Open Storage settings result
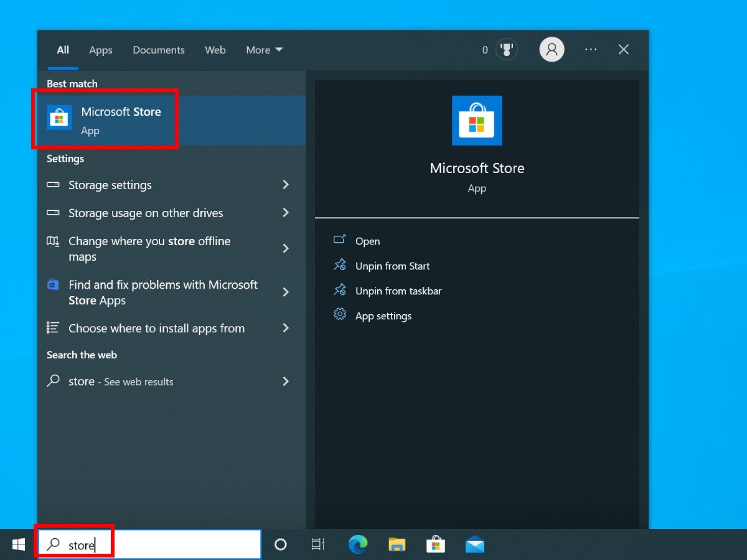 tap(171, 185)
